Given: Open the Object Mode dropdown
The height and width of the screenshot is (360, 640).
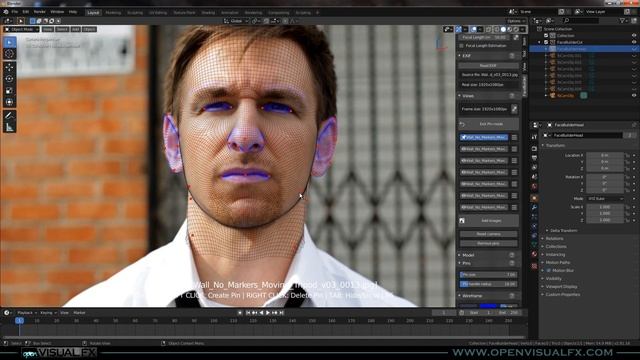Looking at the screenshot, I should pos(21,29).
